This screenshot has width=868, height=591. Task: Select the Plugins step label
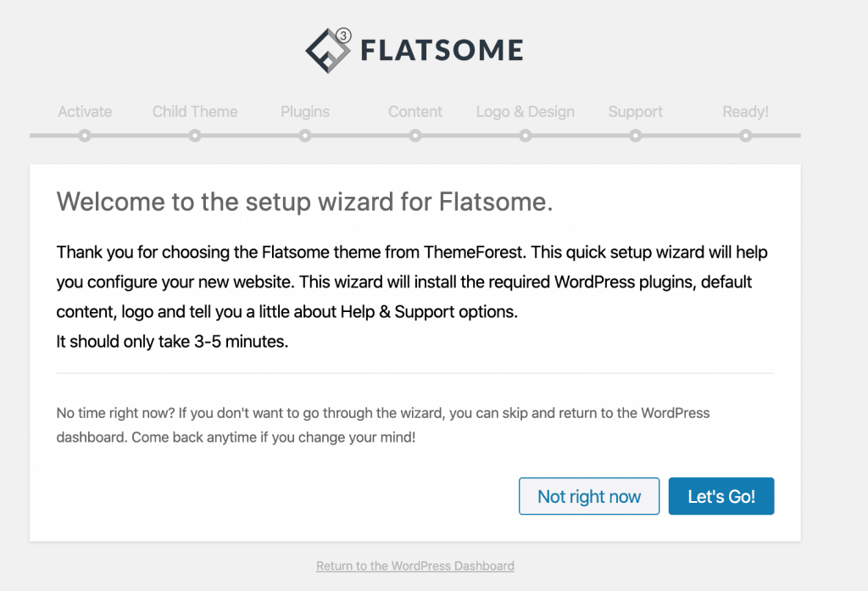pos(304,111)
